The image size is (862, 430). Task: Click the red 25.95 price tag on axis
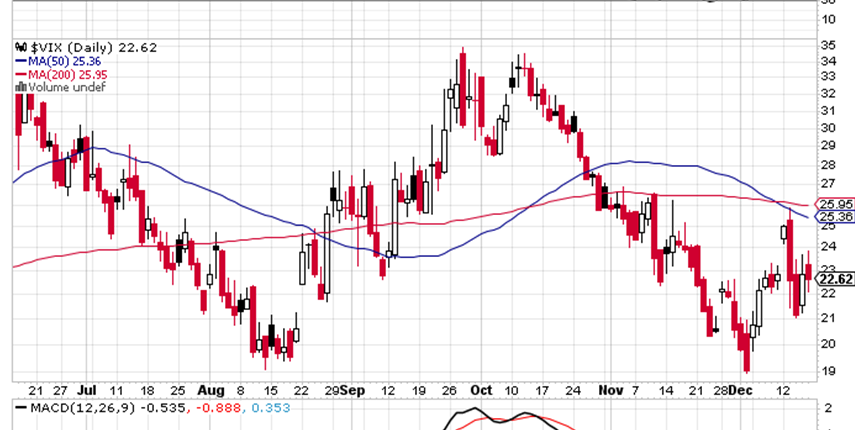coord(838,204)
